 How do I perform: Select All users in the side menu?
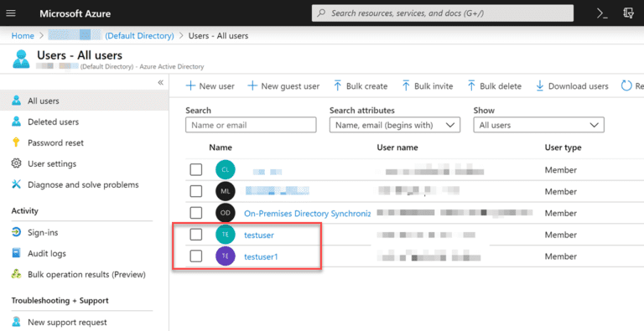[x=84, y=101]
